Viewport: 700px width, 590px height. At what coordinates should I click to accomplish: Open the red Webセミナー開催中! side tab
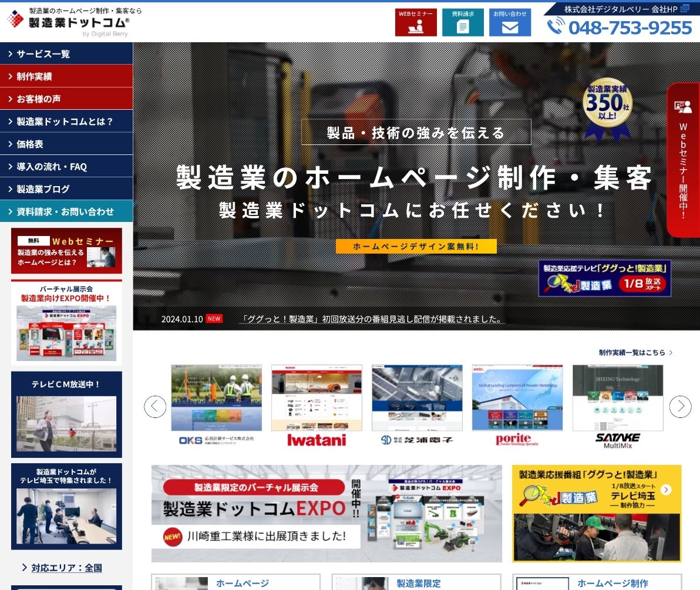683,160
